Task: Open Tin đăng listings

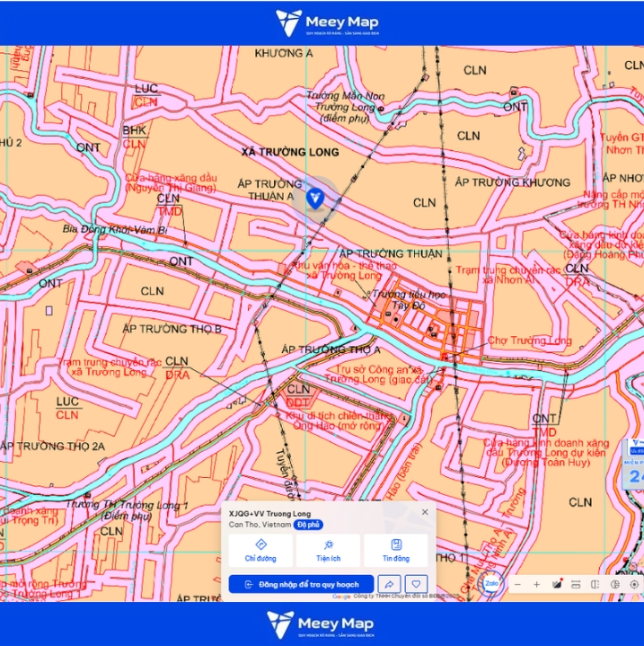Action: pos(396,551)
